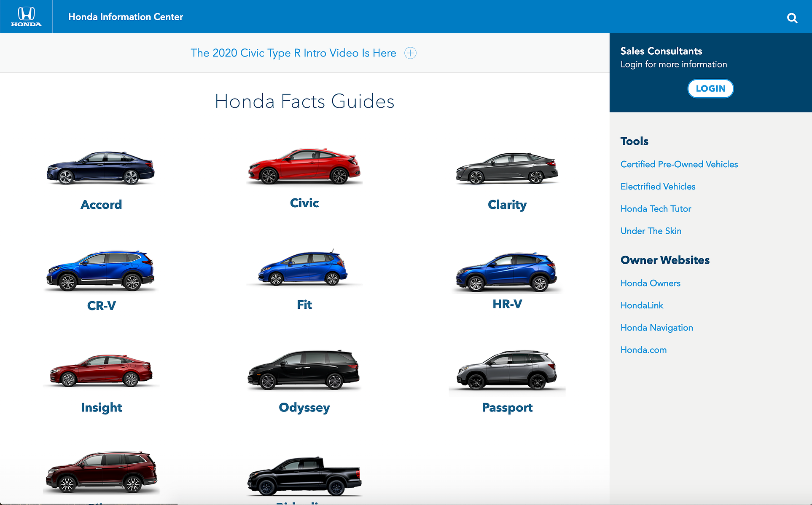Image resolution: width=812 pixels, height=505 pixels.
Task: Click the Sales Consultants heading
Action: pos(661,51)
